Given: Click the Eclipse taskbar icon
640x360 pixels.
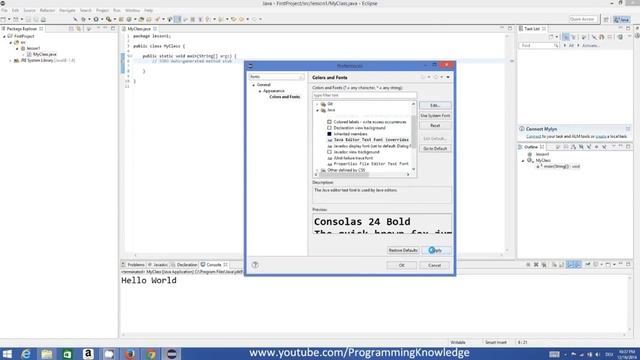Looking at the screenshot, I should (172, 353).
